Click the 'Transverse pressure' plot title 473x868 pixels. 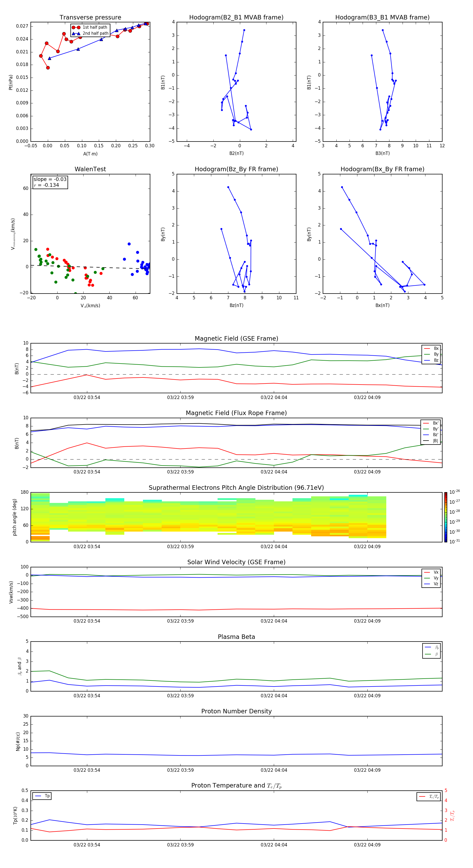pos(90,18)
